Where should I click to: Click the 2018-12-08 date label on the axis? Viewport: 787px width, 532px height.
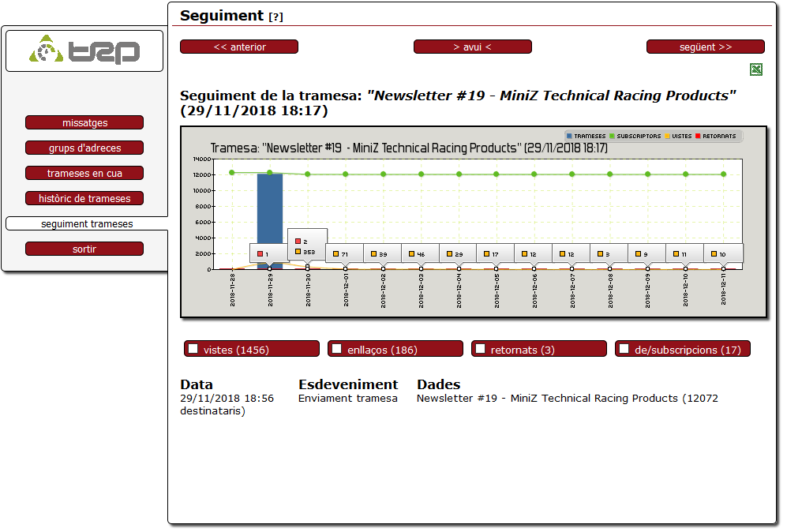tap(610, 290)
